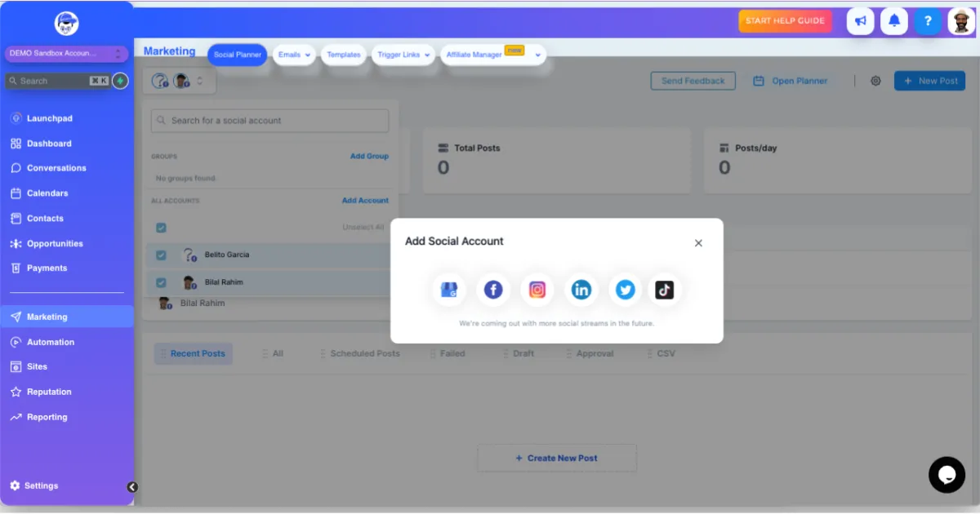Switch to Social Planner tab

pos(237,55)
